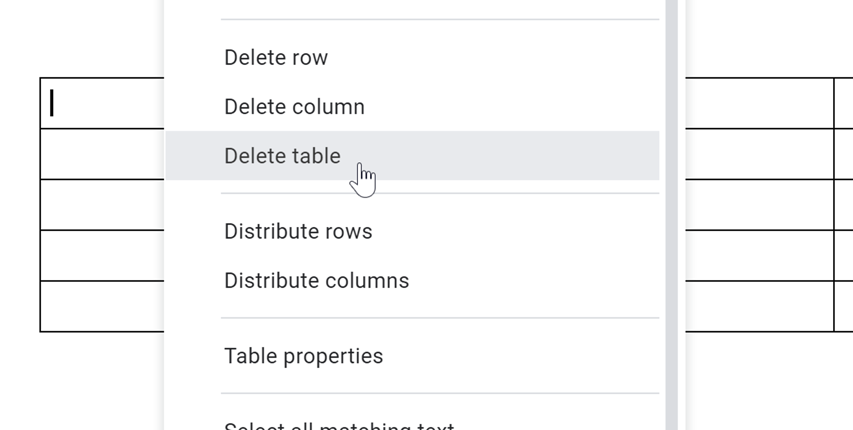Open Table properties

tap(303, 356)
